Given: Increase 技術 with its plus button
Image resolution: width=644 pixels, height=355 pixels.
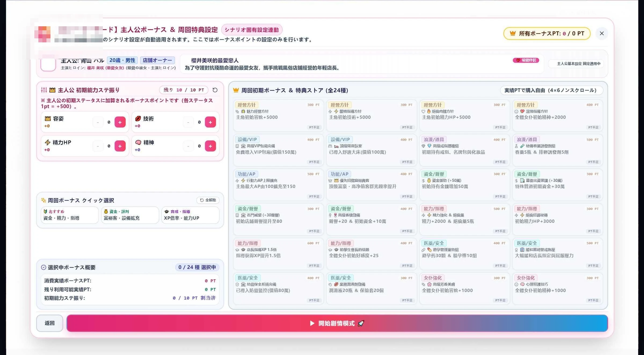Looking at the screenshot, I should point(210,122).
